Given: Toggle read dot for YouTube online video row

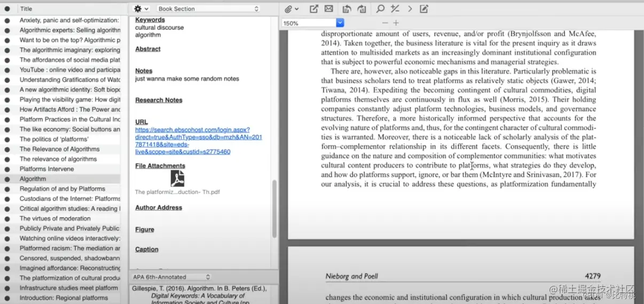Looking at the screenshot, I should pos(7,70).
